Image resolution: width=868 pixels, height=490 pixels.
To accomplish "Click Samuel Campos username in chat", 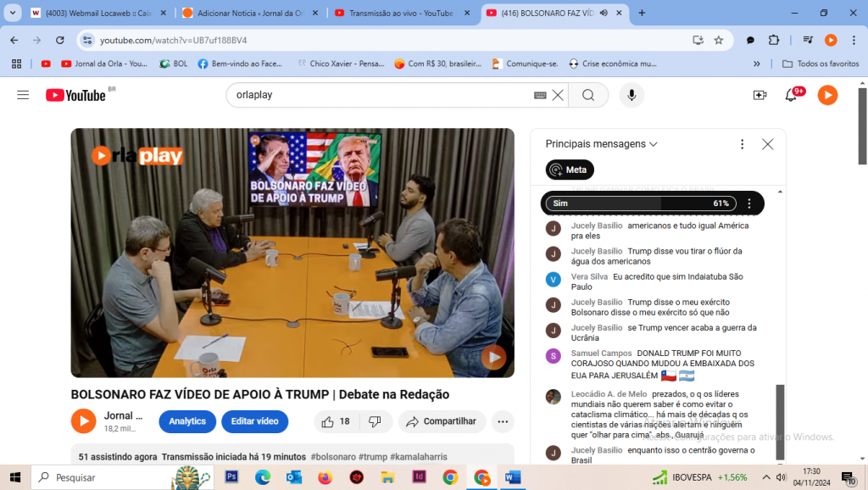I will [x=601, y=354].
